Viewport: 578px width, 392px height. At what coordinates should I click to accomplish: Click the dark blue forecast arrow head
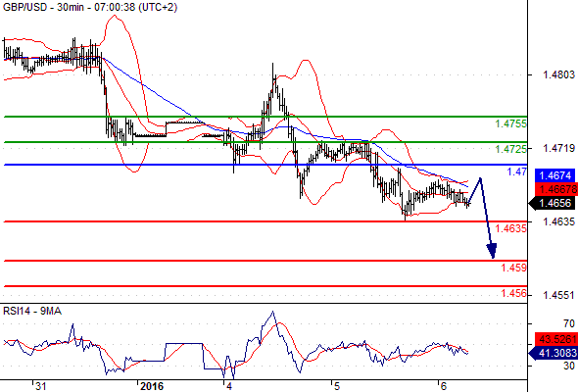coord(492,251)
